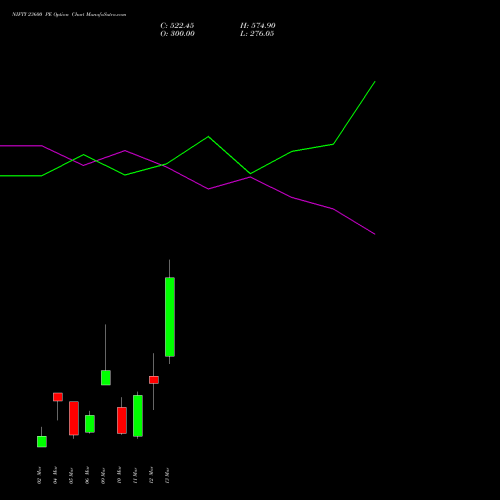Click the 06 Mar date axis label
The image size is (500, 500).
click(87, 475)
